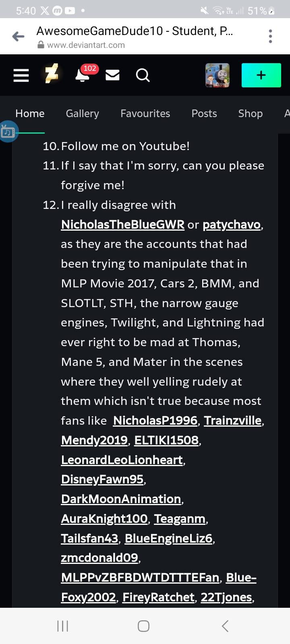Open the Posts tab

pos(204,114)
